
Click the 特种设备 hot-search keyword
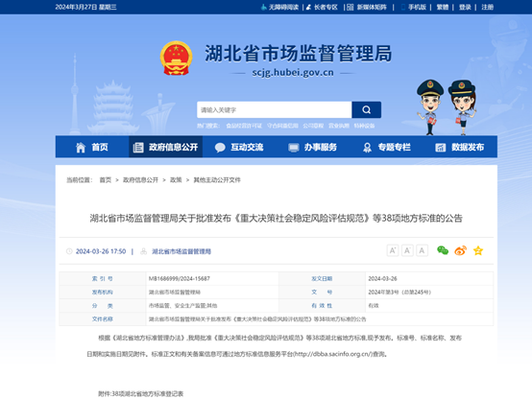pyautogui.click(x=364, y=126)
